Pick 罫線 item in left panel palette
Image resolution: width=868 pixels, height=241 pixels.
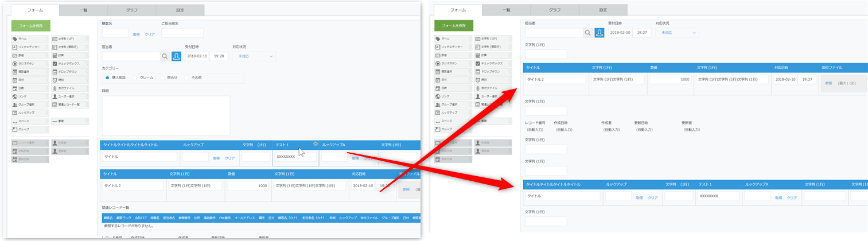point(70,121)
